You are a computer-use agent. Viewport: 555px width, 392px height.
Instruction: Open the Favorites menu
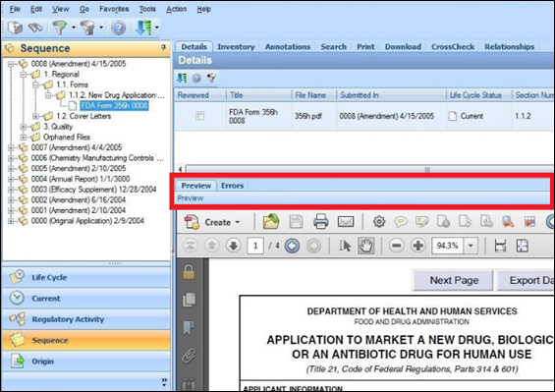coord(114,9)
